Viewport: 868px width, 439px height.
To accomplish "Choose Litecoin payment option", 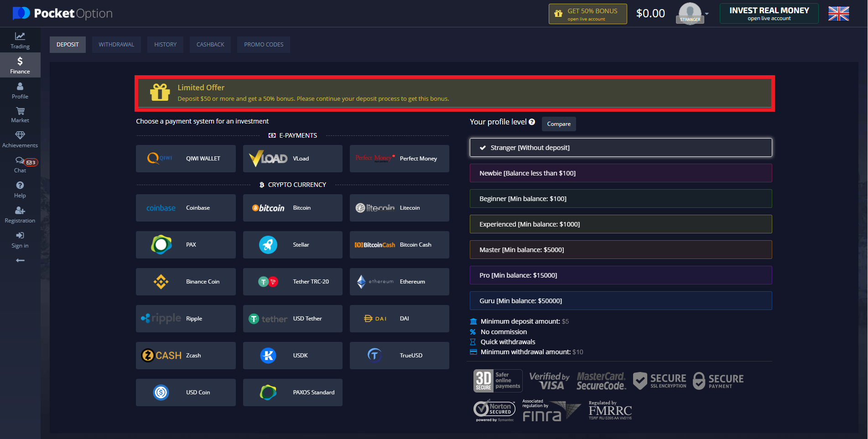I will coord(400,208).
